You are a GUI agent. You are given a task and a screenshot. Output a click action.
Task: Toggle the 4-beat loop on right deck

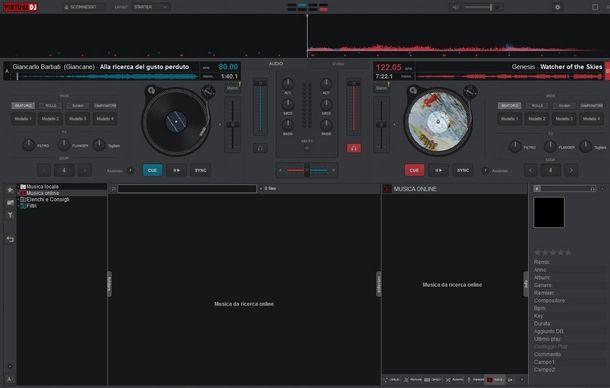click(550, 170)
